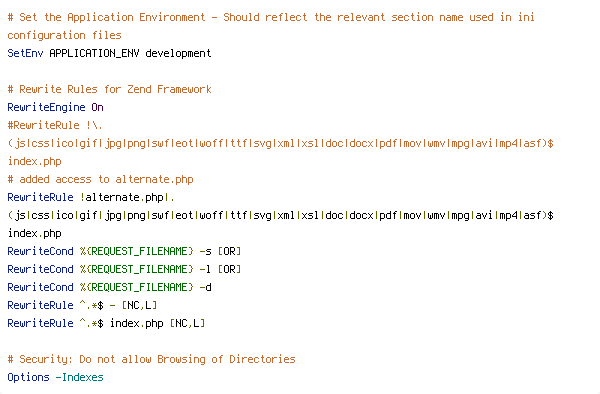Click the -d flag RewriteCond line

tap(109, 287)
